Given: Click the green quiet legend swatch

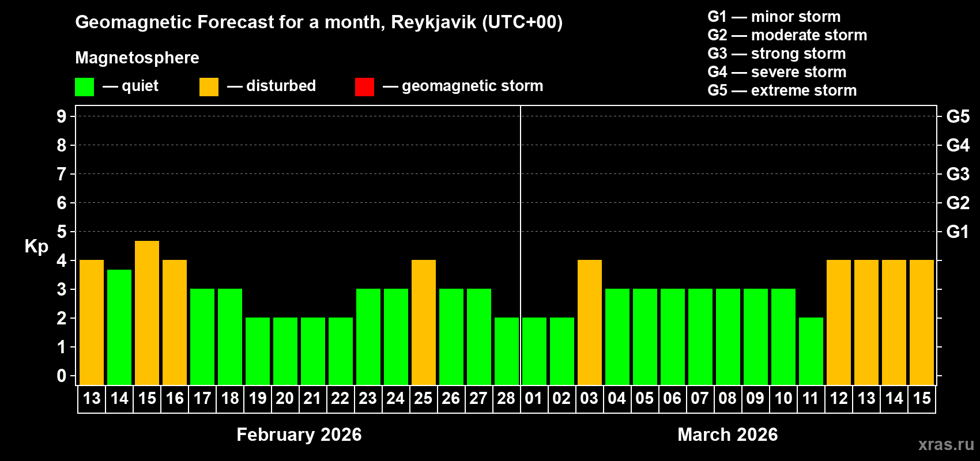Looking at the screenshot, I should click(84, 87).
